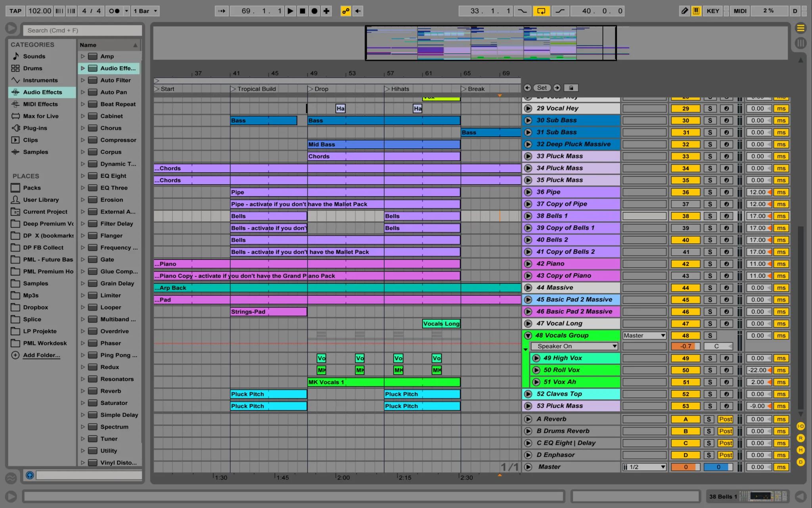Click the lock envelopes icon

click(571, 88)
